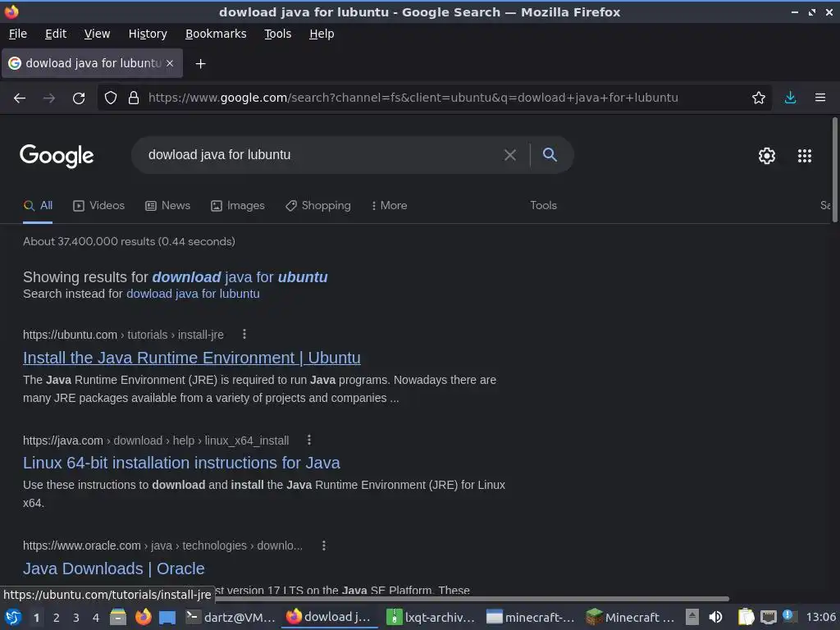
Task: Open the File menu
Action: click(x=18, y=34)
